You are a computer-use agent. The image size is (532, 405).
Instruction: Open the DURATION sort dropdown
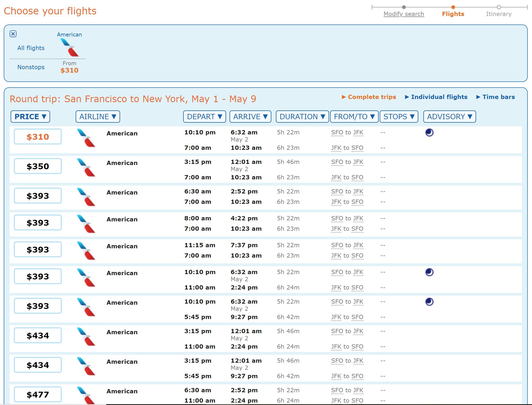tap(302, 117)
